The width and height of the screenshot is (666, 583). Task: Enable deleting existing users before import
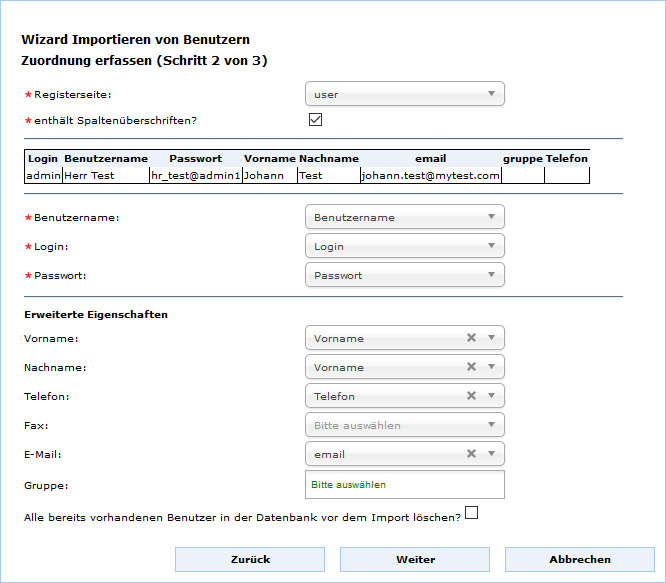472,513
